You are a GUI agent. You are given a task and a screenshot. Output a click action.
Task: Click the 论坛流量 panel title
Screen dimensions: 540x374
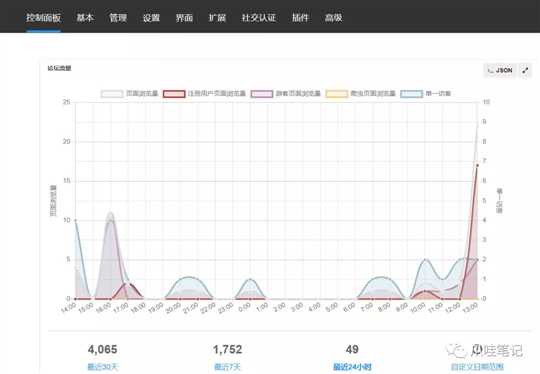coord(59,68)
